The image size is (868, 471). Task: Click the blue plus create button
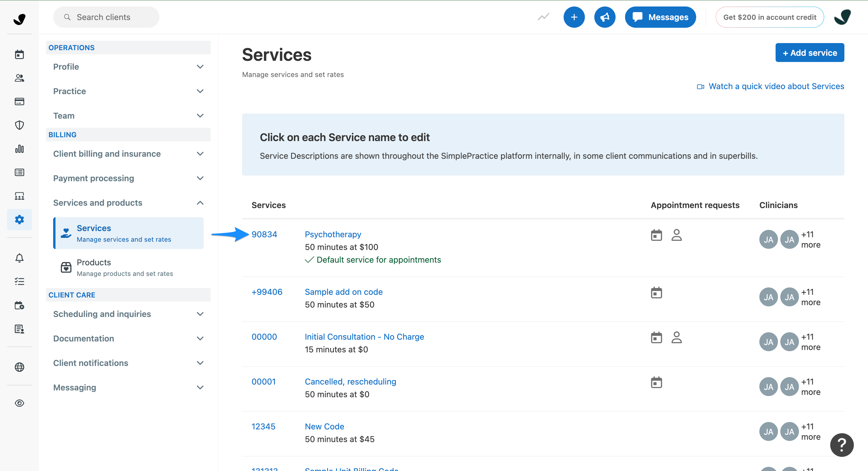(x=574, y=17)
